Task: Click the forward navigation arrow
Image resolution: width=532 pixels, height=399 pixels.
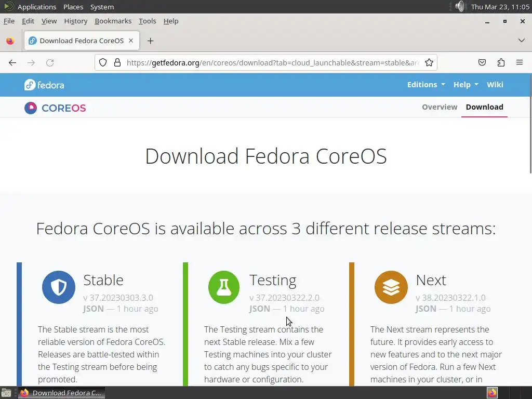Action: coord(31,63)
